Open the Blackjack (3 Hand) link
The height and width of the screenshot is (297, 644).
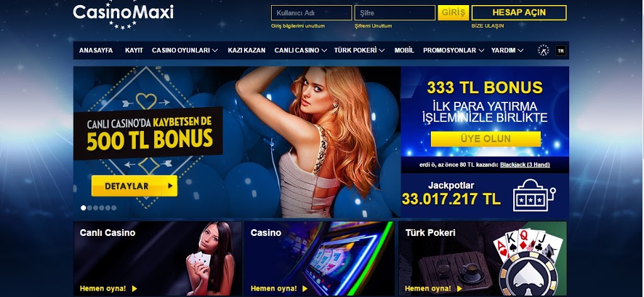[x=525, y=165]
